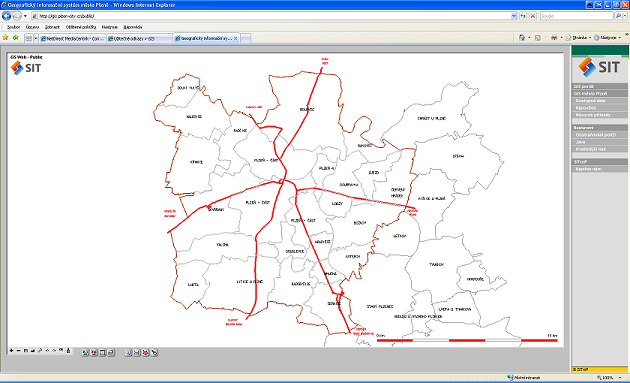Viewport: 630px width, 383px height.
Task: Click the last small map tool icon
Action: tap(68, 350)
